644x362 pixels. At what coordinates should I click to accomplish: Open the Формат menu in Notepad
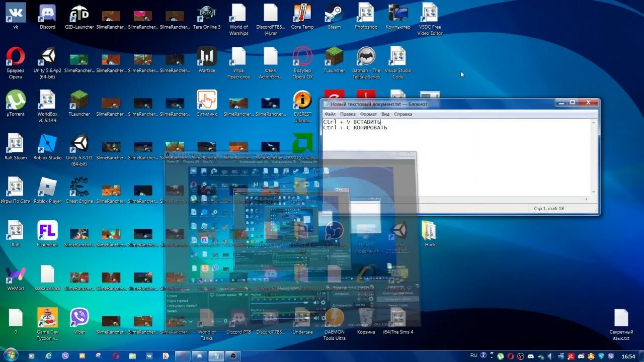(368, 114)
